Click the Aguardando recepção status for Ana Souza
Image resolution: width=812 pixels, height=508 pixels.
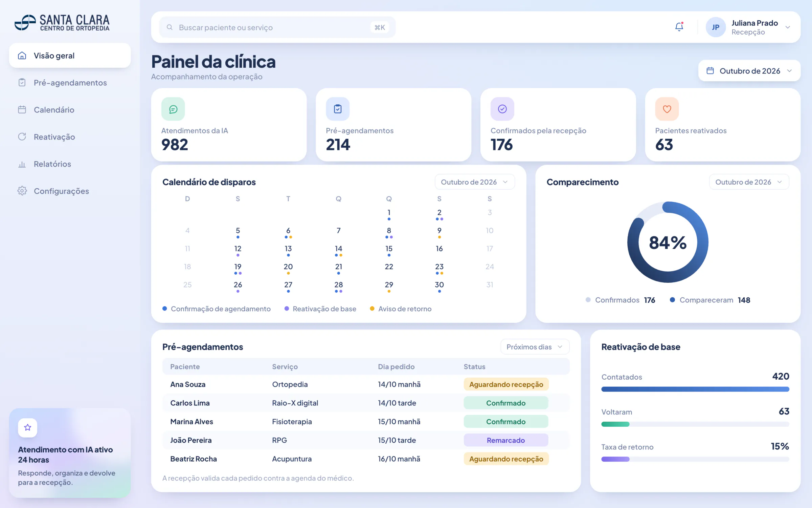[x=506, y=384]
